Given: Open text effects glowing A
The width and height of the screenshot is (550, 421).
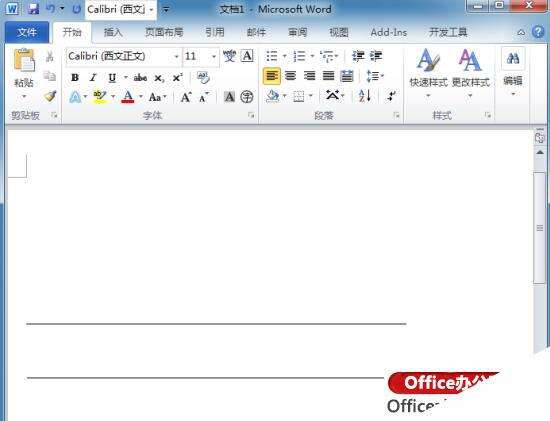Looking at the screenshot, I should click(x=75, y=97).
